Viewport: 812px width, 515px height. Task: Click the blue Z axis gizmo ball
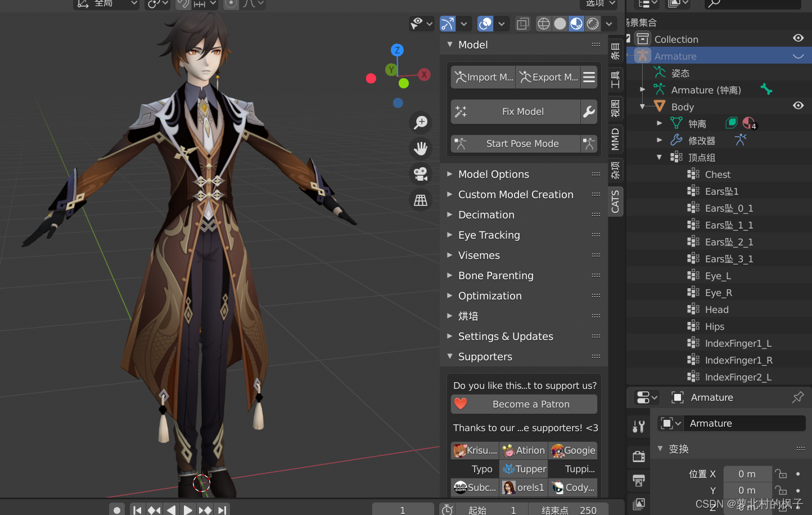pos(397,50)
